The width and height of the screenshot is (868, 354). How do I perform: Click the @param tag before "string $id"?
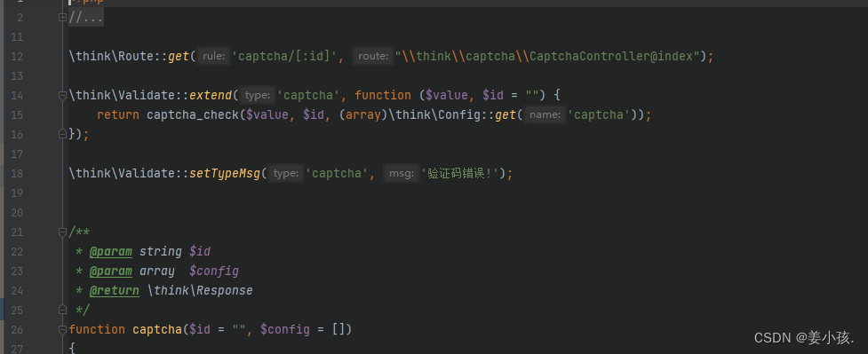[x=111, y=252]
